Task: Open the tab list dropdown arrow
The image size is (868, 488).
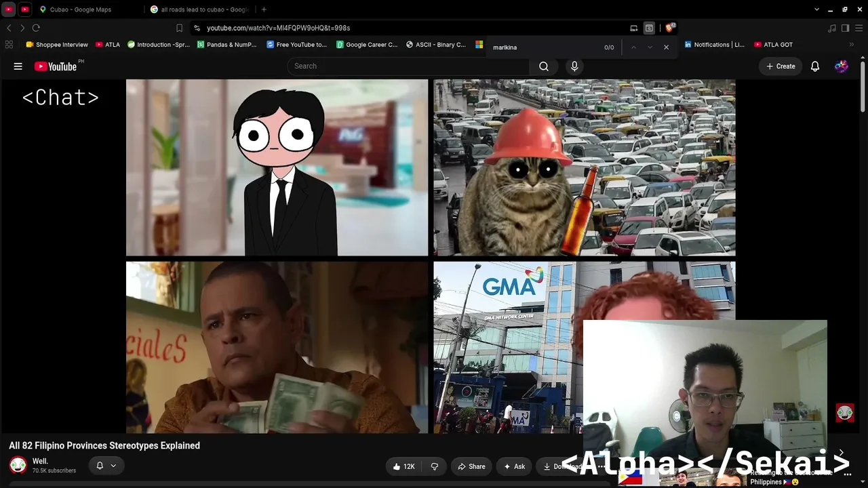Action: click(816, 9)
